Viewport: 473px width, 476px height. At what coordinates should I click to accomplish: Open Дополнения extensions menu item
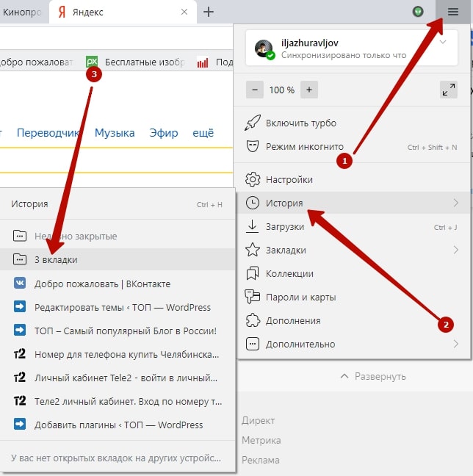pyautogui.click(x=293, y=320)
